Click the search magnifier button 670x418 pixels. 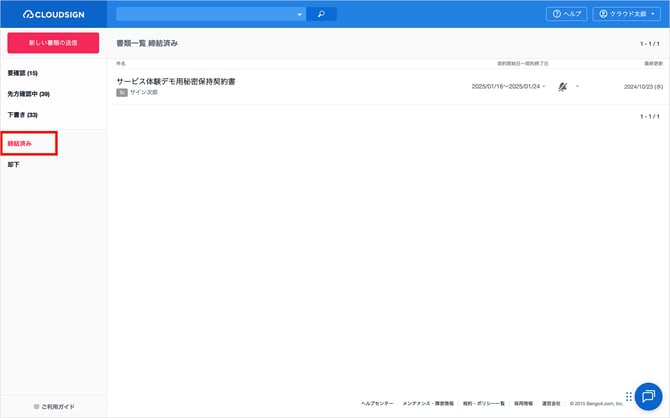pyautogui.click(x=321, y=14)
